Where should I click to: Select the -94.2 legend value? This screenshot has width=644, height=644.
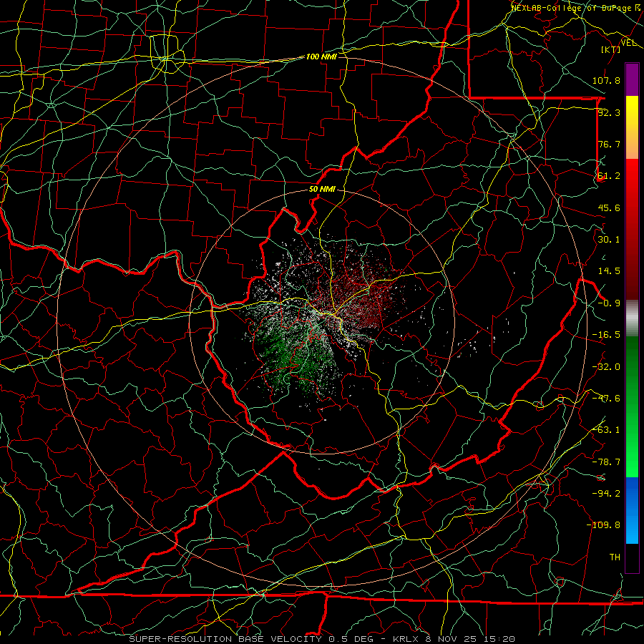[606, 494]
